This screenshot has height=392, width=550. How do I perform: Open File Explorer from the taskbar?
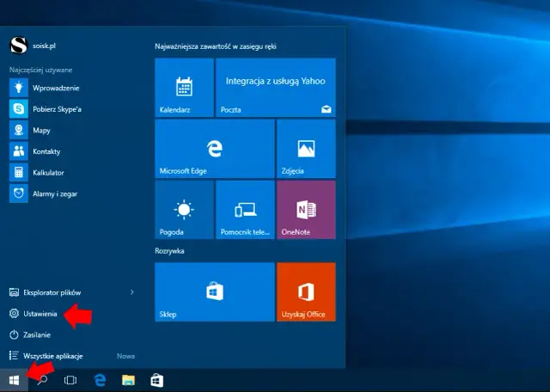(x=128, y=380)
